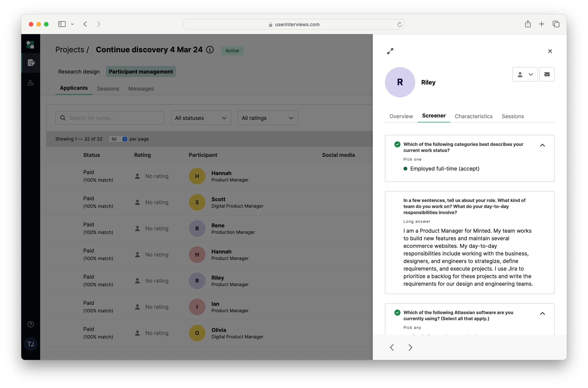
Task: Select the Screener tab
Action: tap(433, 116)
